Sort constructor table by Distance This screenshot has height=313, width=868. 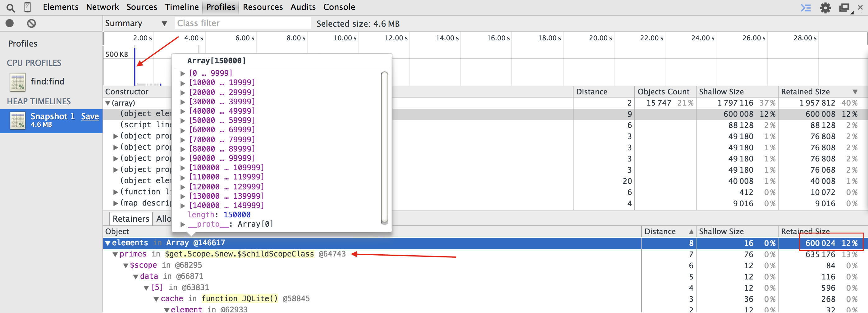click(x=604, y=92)
